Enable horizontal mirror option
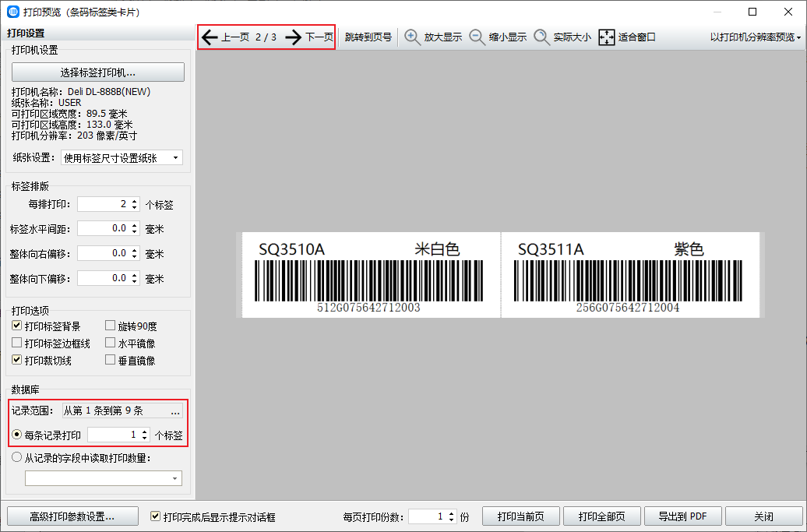The width and height of the screenshot is (807, 532). click(x=110, y=343)
